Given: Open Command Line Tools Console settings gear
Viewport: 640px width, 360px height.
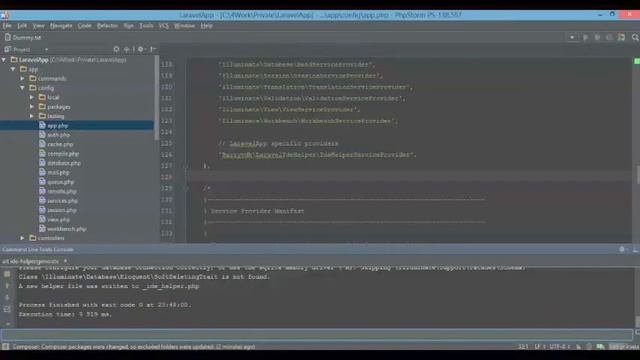Looking at the screenshot, I should pos(622,249).
